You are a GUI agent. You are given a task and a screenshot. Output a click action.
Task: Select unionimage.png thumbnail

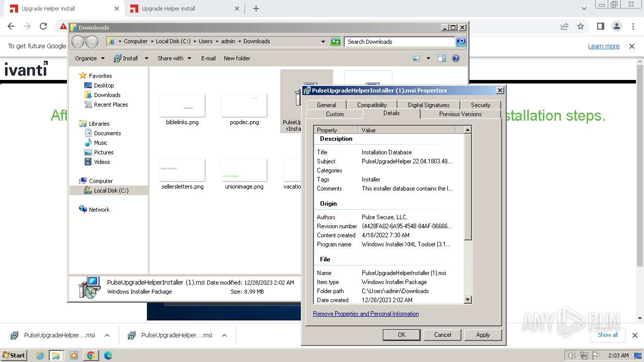[244, 170]
